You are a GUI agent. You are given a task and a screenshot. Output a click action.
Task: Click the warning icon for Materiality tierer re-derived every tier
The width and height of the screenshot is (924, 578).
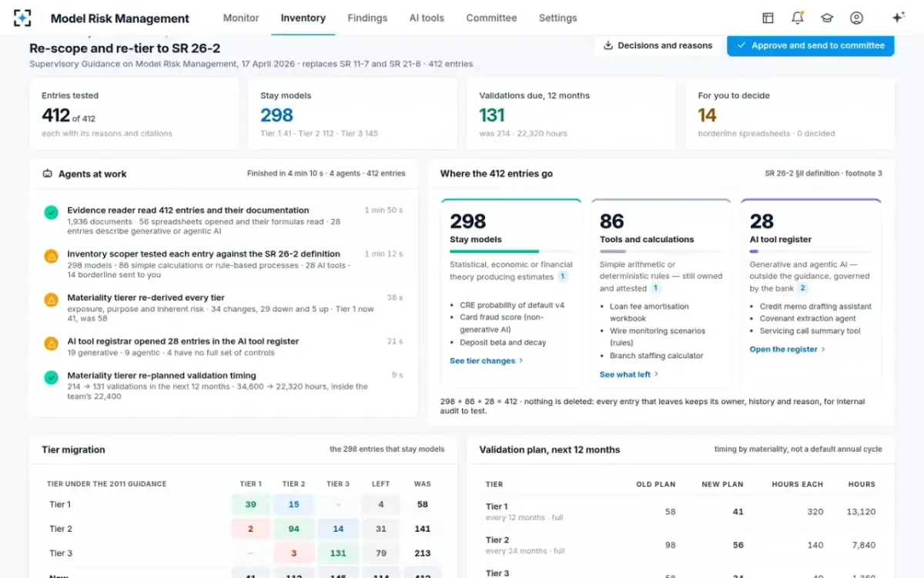tap(51, 300)
